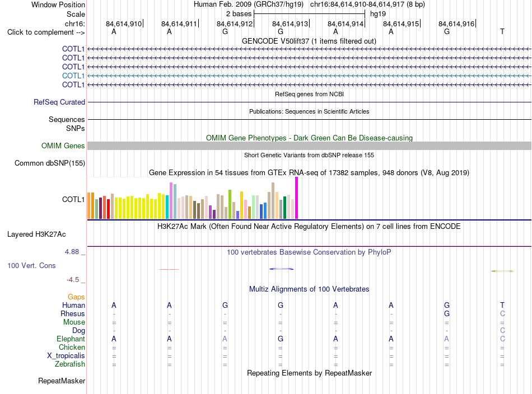The width and height of the screenshot is (532, 394).
Task: Click the orange Gaps label
Action: point(76,297)
